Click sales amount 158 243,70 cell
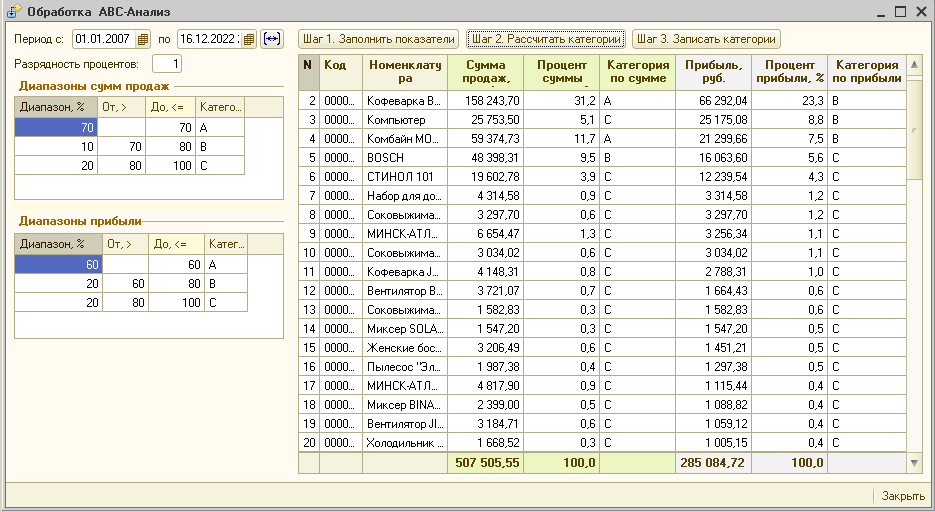Screen dimensions: 935x512 coord(485,101)
